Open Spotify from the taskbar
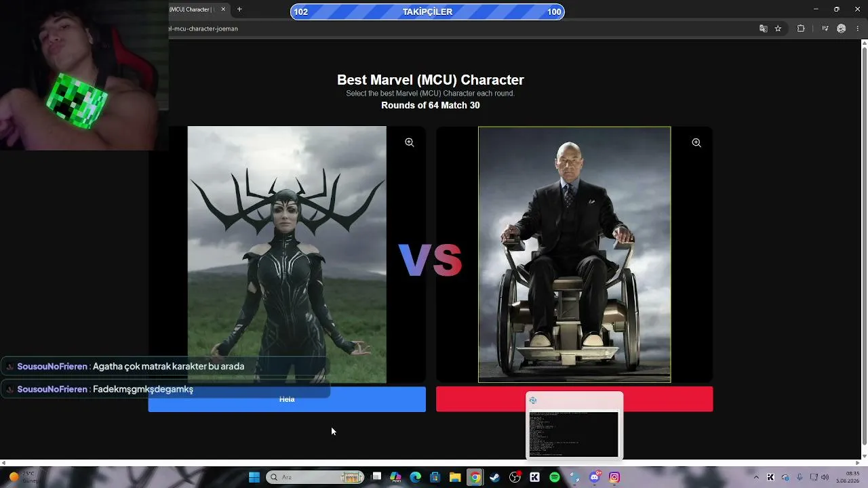 tap(555, 477)
